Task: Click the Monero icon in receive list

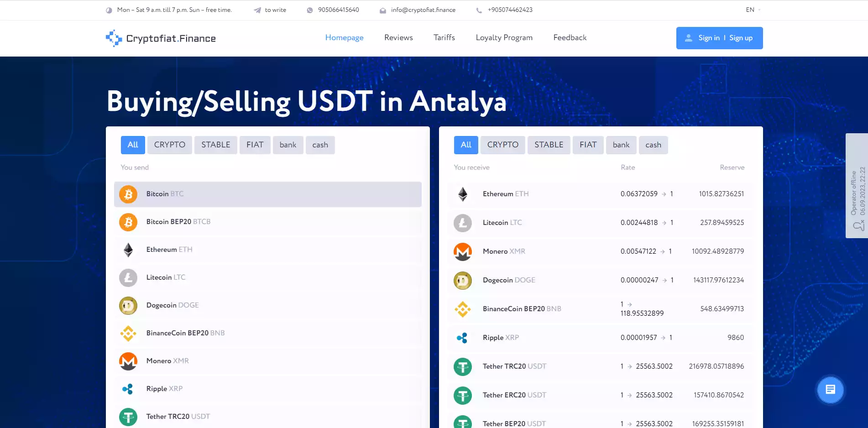Action: point(463,252)
